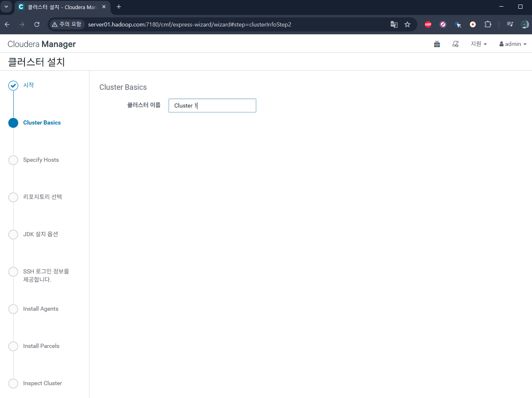532x398 pixels.
Task: Click the active Cluster Basics step circle
Action: pyautogui.click(x=13, y=123)
